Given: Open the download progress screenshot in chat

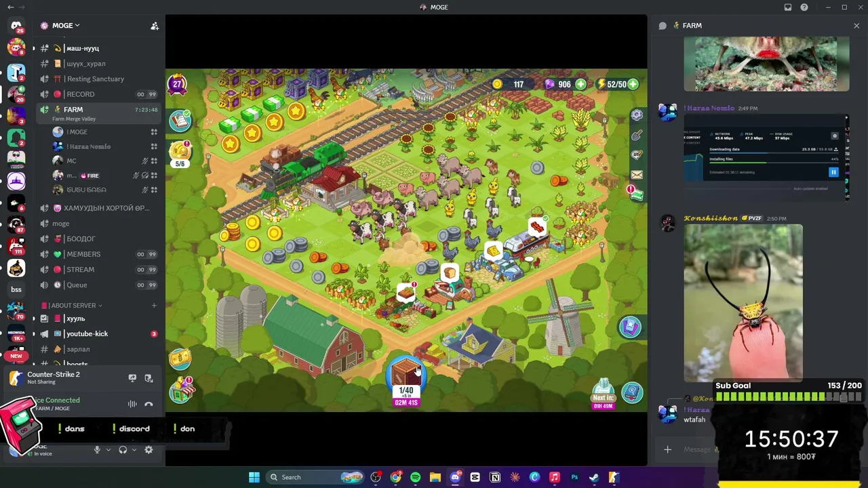Looking at the screenshot, I should click(766, 158).
